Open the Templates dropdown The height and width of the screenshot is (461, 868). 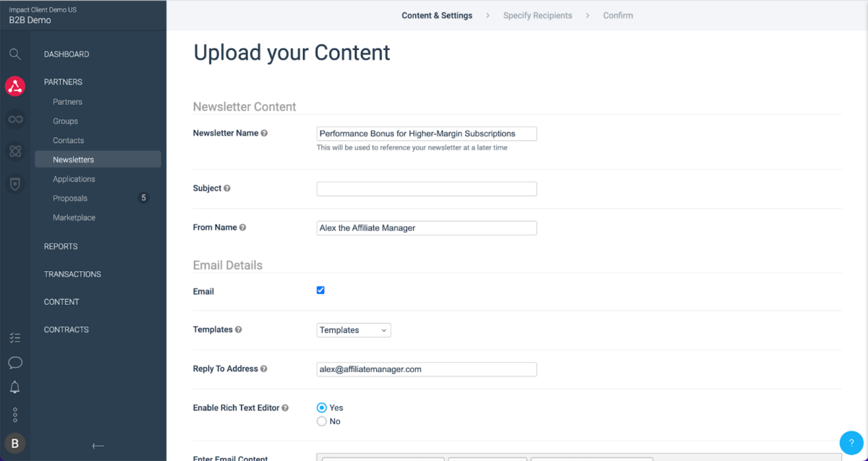[353, 329]
